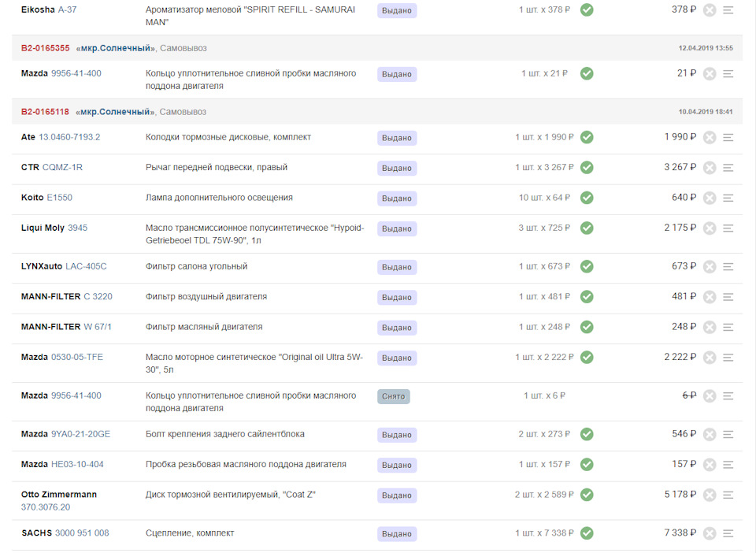756x553 pixels.
Task: Click the gray X icon on the SACHS clutch row
Action: coord(710,533)
